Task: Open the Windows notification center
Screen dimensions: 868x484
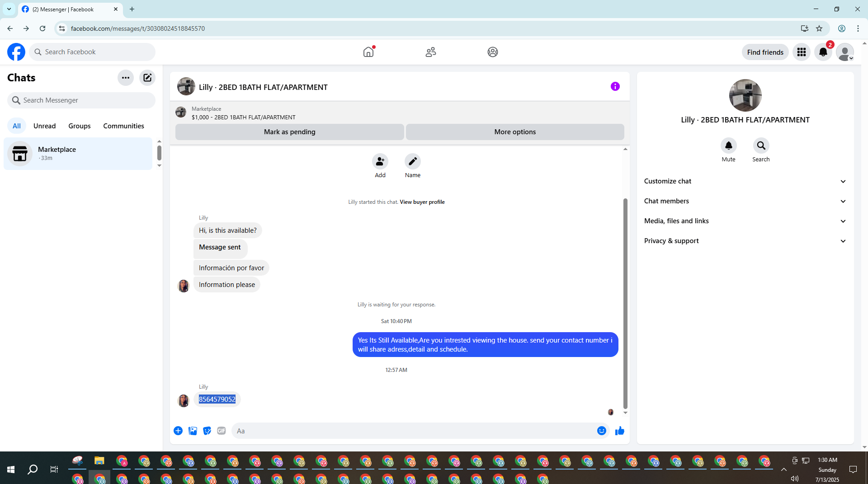Action: click(x=853, y=470)
